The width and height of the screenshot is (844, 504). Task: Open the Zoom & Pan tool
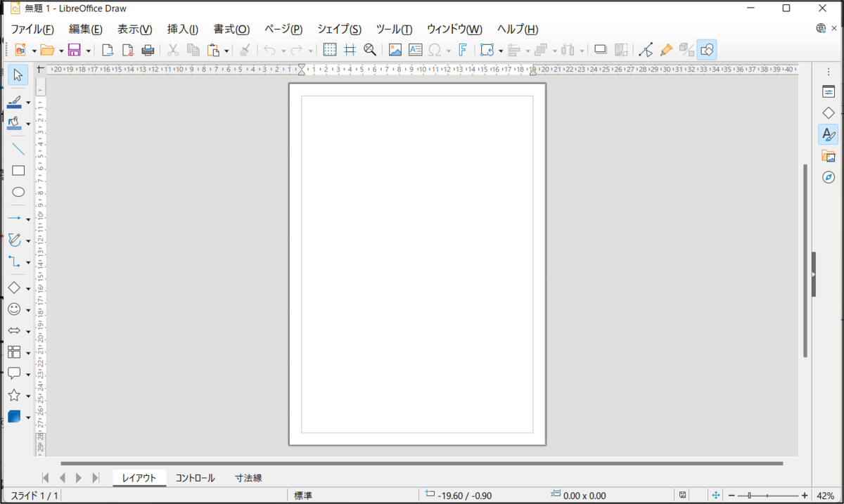click(369, 50)
